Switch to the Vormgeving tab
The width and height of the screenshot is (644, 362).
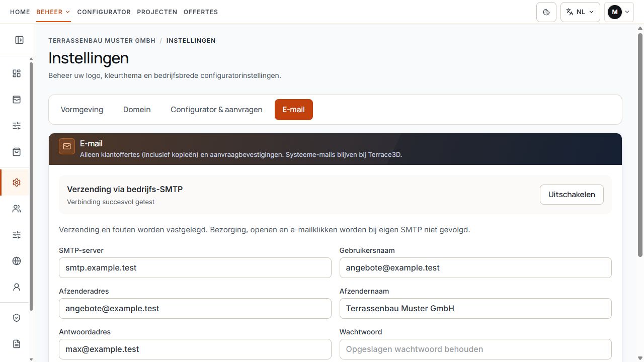pyautogui.click(x=82, y=110)
